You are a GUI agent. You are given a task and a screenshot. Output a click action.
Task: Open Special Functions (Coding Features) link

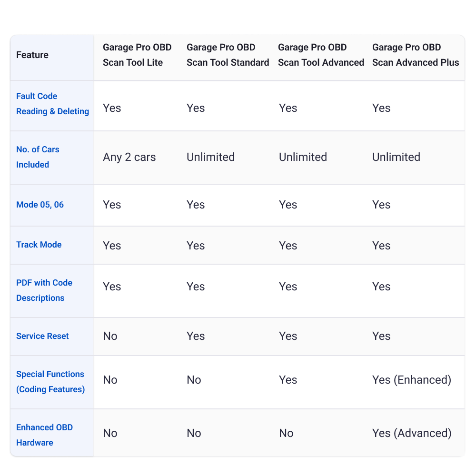(50, 382)
